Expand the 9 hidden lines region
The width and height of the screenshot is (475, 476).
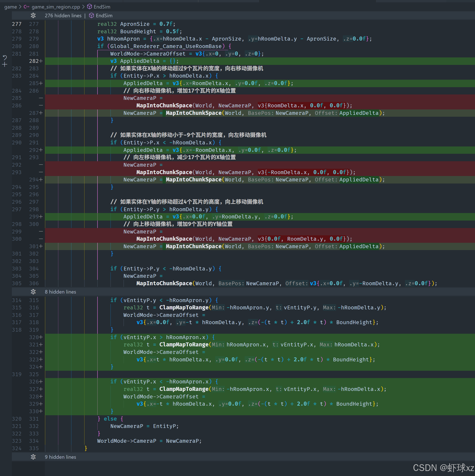click(33, 457)
